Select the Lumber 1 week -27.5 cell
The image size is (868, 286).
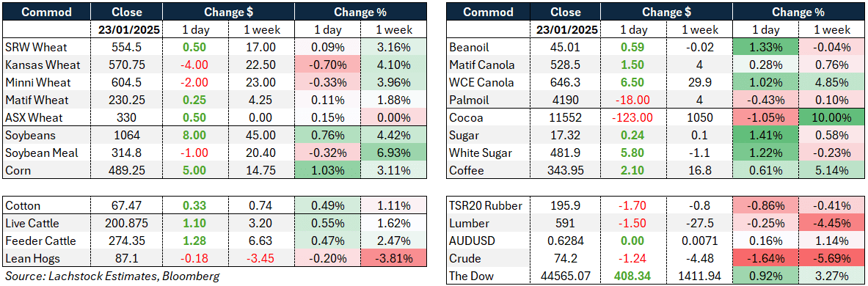click(x=701, y=224)
